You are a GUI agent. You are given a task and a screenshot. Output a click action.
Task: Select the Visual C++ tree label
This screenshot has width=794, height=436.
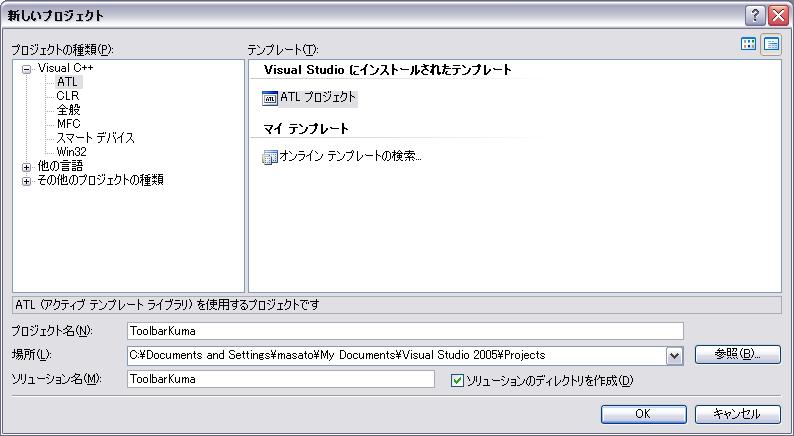(x=66, y=68)
